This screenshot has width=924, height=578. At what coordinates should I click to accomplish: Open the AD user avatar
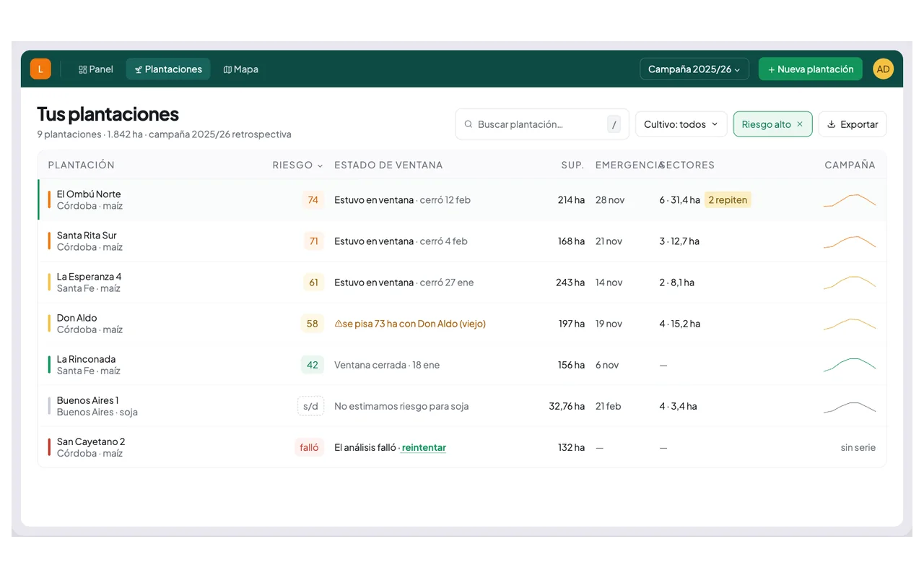(883, 69)
